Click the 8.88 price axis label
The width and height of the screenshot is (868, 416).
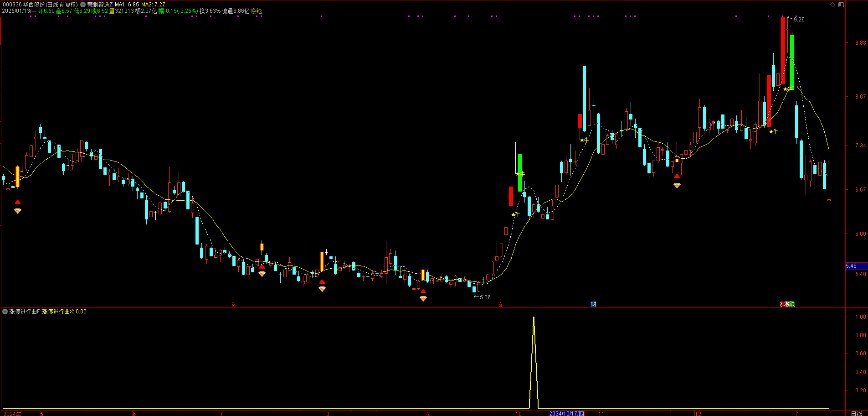[x=860, y=43]
